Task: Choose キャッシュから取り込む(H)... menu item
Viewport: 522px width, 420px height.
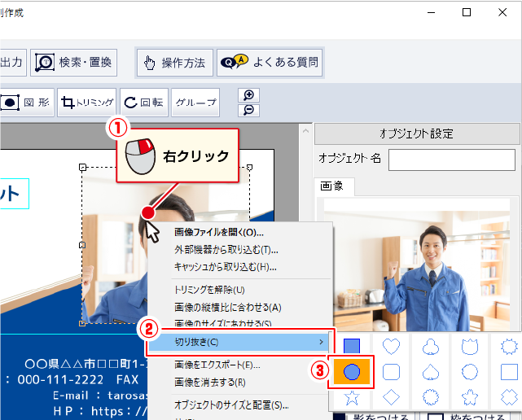Action: pyautogui.click(x=226, y=267)
